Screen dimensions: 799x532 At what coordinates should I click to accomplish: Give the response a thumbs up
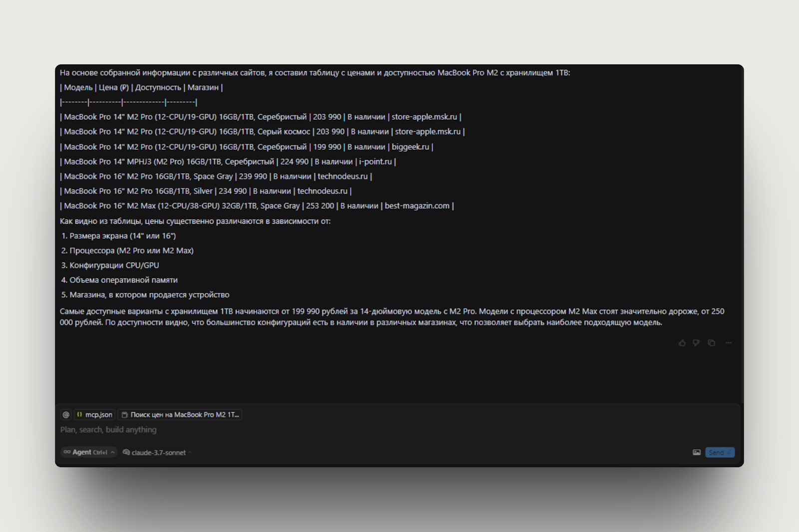(x=682, y=343)
